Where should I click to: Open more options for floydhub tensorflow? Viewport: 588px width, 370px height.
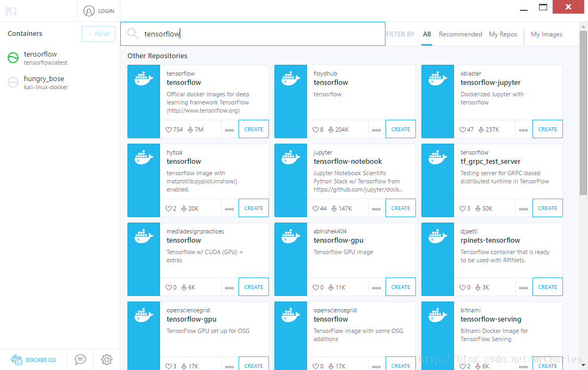tap(377, 129)
